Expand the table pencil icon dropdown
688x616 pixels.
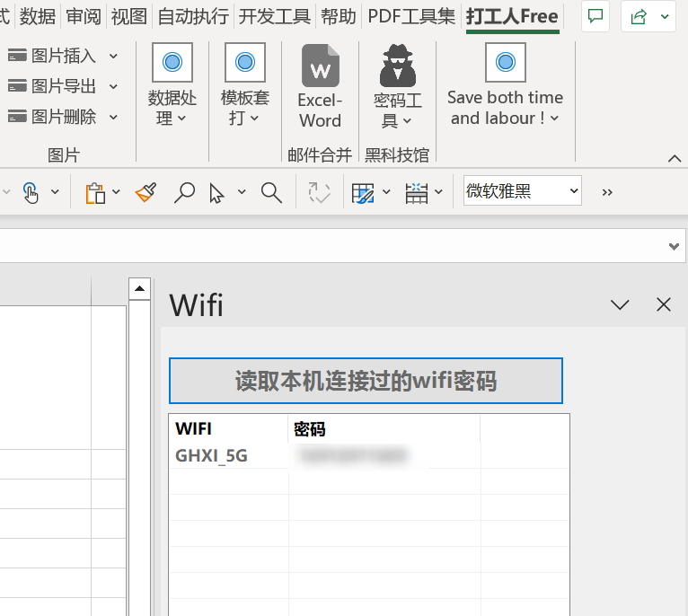pyautogui.click(x=386, y=192)
